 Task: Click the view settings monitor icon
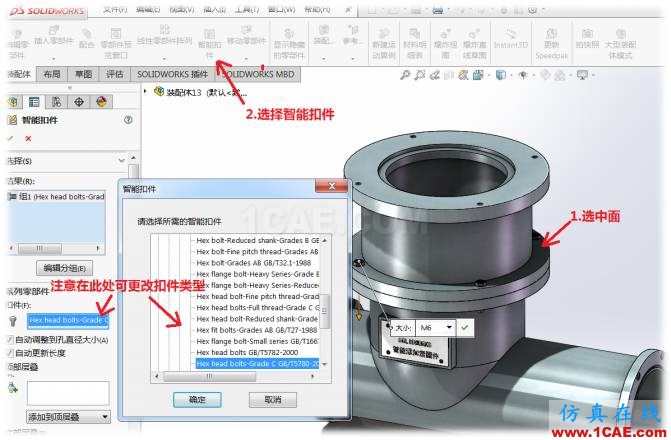(582, 75)
